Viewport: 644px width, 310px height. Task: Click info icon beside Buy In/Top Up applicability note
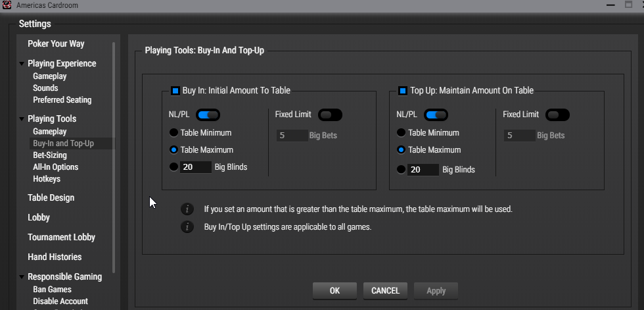[187, 226]
